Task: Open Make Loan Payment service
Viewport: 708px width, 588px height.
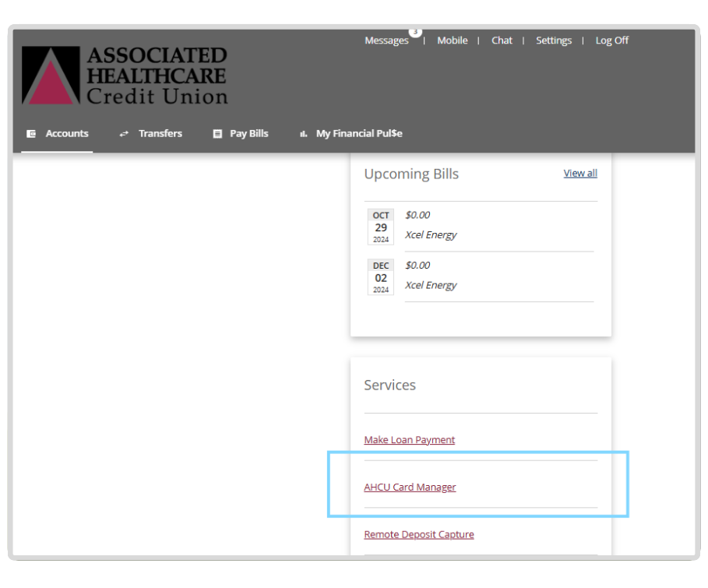Action: (x=410, y=439)
